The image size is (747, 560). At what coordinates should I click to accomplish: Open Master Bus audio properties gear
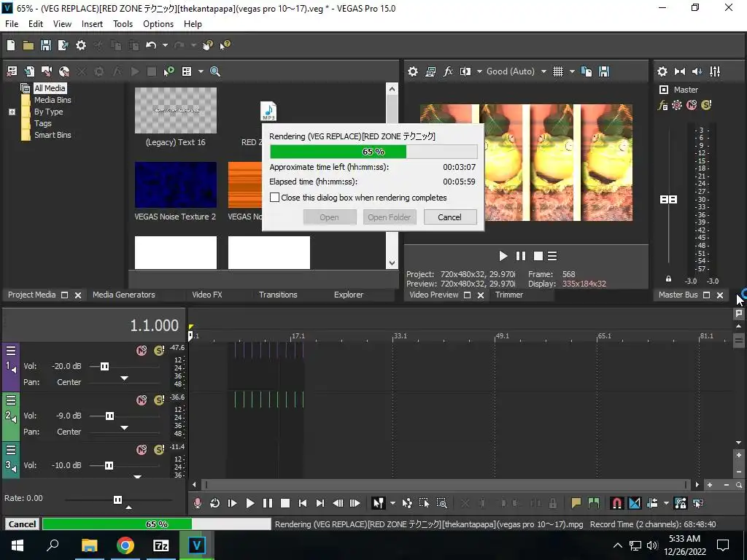click(x=662, y=71)
